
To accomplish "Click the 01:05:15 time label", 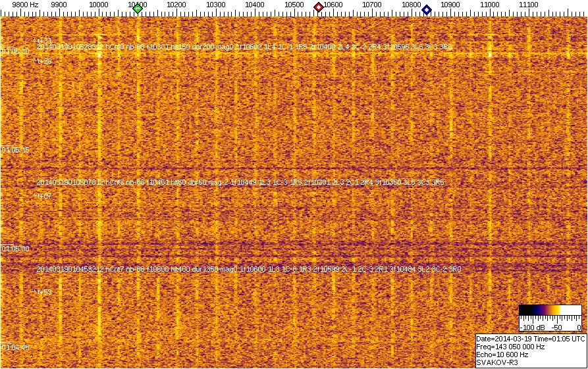I will click(15, 150).
